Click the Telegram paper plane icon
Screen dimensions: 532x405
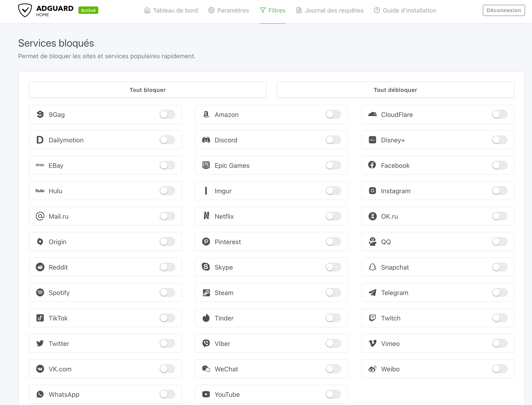(x=372, y=292)
